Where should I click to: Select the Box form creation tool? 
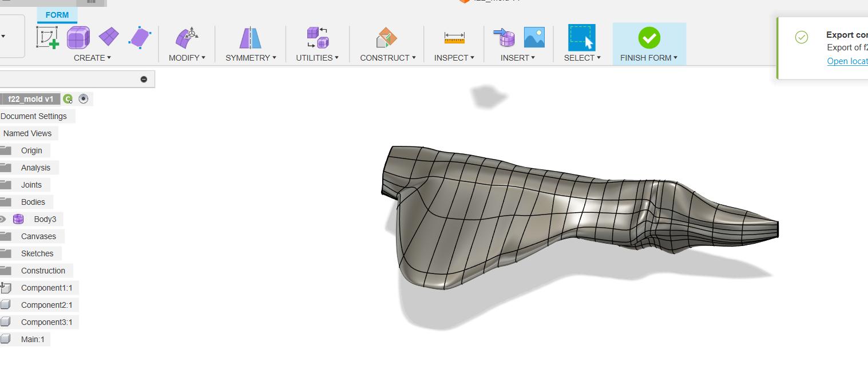pos(78,38)
